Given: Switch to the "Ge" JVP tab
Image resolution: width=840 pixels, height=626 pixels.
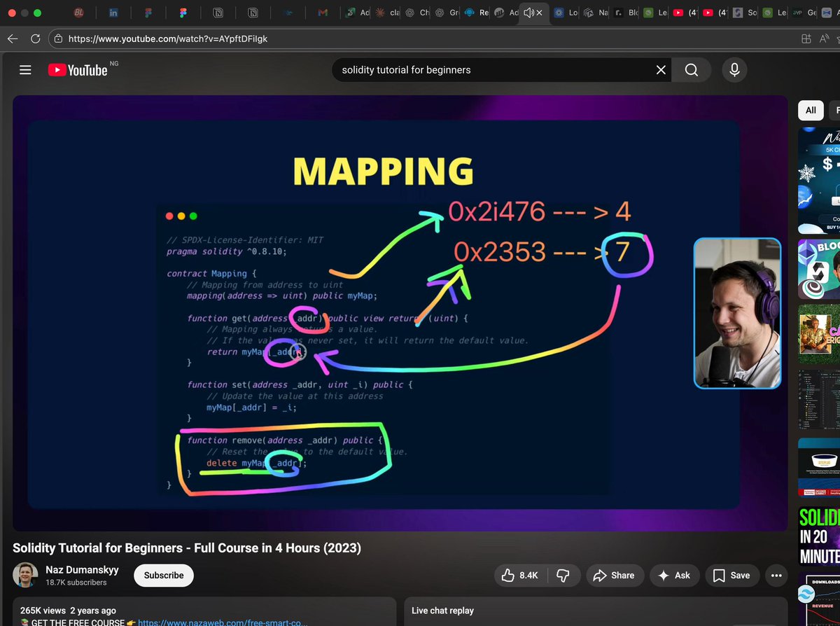Looking at the screenshot, I should tap(805, 13).
